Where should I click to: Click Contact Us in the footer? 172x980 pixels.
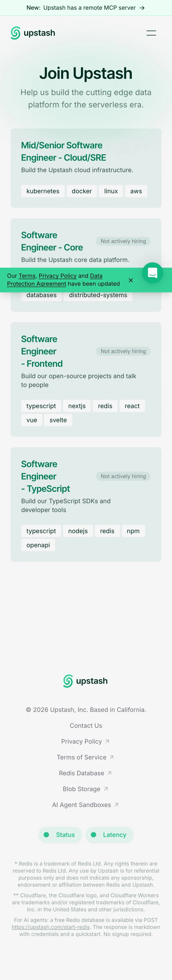(86, 726)
